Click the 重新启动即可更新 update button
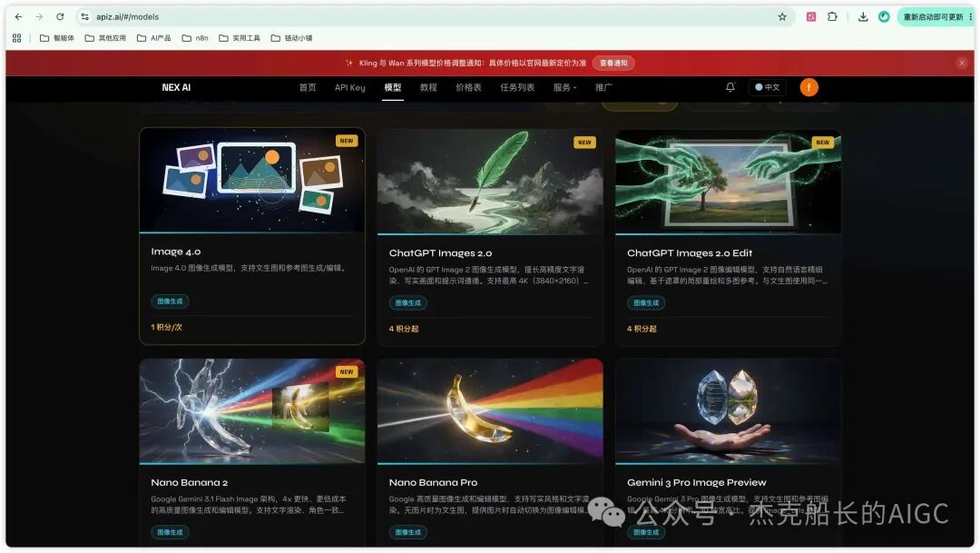Viewport: 980px width, 553px height. [933, 17]
